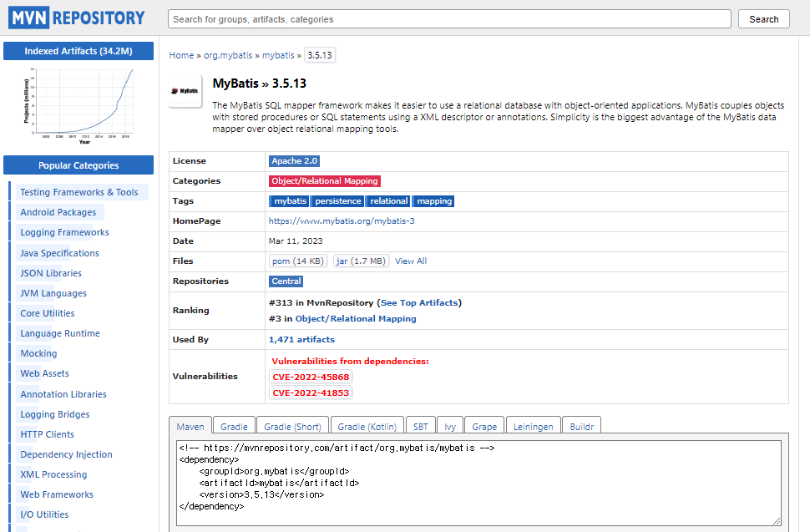
Task: Open Object/Relational Mapping category badge
Action: pyautogui.click(x=325, y=181)
